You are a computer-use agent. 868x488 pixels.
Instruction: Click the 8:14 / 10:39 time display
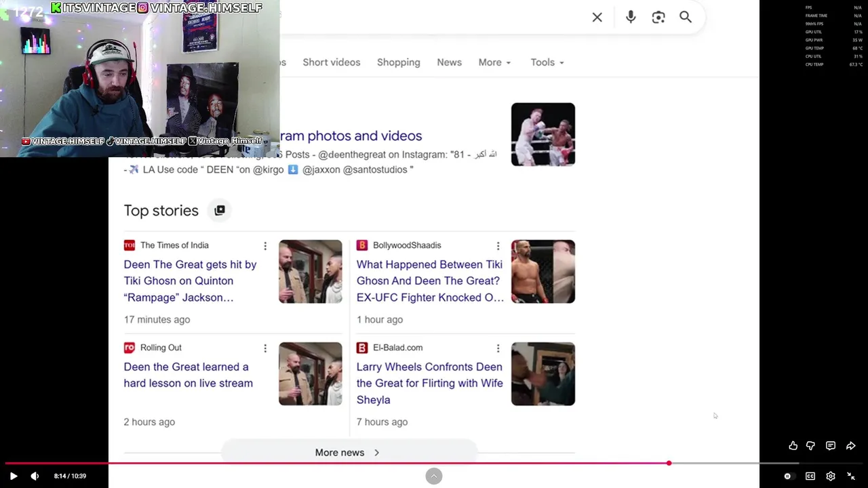(70, 476)
